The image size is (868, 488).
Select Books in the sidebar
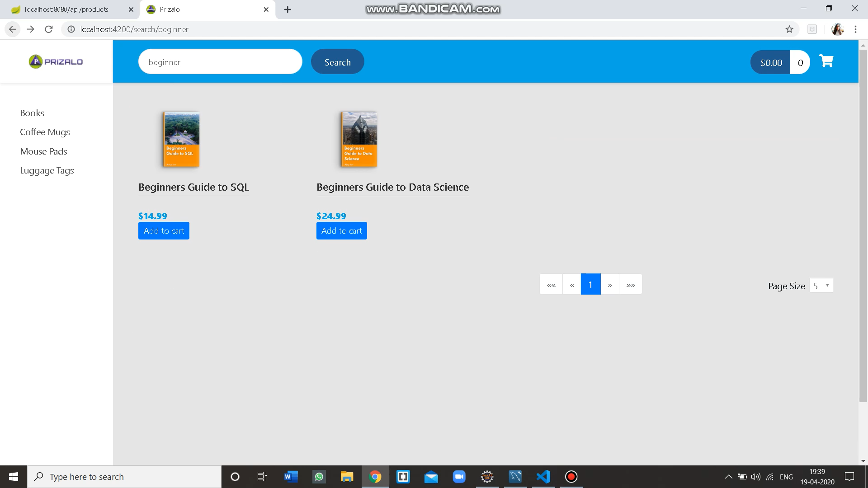click(32, 113)
